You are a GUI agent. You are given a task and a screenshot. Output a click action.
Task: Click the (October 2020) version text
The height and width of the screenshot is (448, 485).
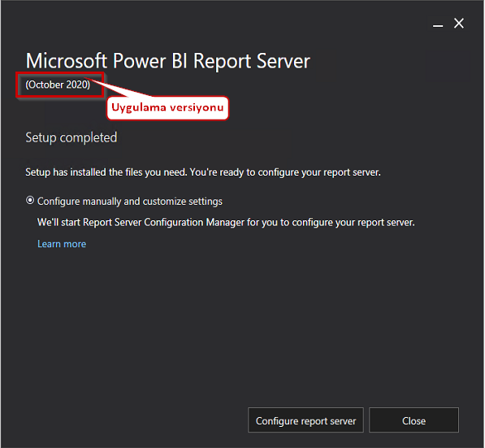tap(58, 85)
